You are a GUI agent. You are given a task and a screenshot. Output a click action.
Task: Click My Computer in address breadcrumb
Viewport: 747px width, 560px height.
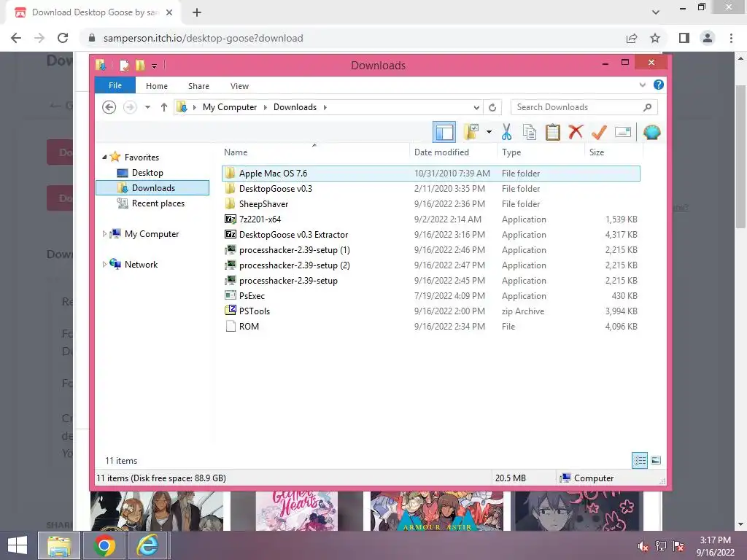pyautogui.click(x=230, y=107)
